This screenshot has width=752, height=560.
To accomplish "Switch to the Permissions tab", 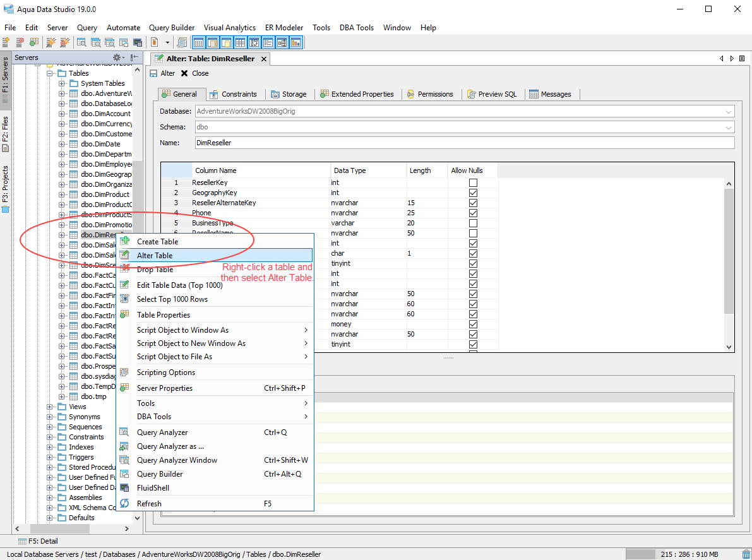I will 430,94.
